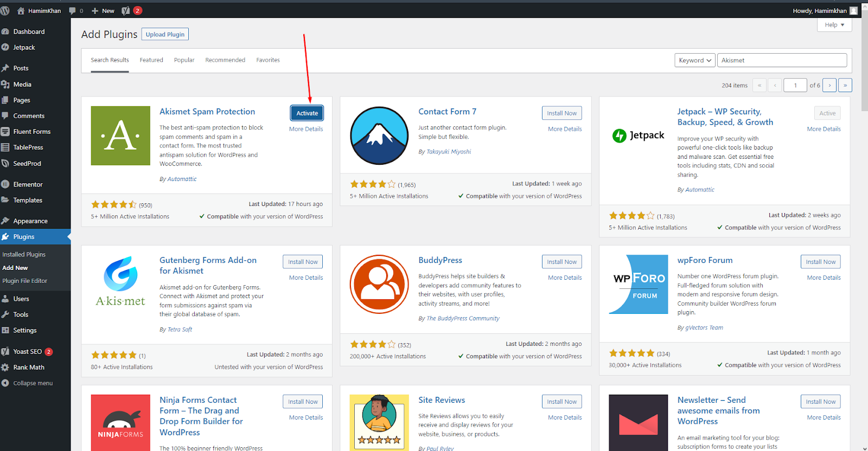
Task: Open the Keyword search type dropdown
Action: tap(694, 60)
